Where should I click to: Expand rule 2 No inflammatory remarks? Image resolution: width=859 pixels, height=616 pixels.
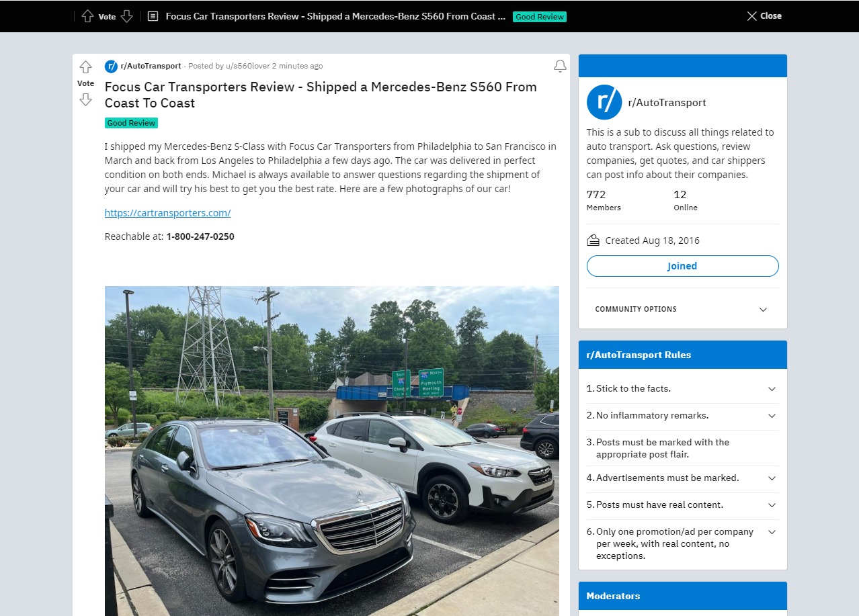coord(682,416)
